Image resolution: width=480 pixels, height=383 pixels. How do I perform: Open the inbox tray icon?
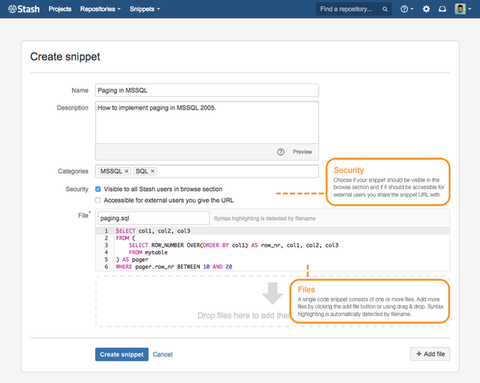pyautogui.click(x=442, y=9)
